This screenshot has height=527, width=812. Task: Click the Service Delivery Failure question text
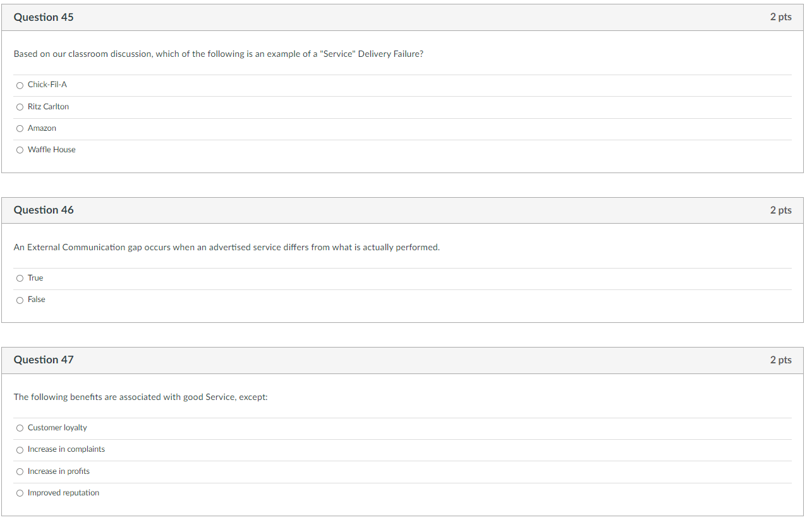point(219,54)
